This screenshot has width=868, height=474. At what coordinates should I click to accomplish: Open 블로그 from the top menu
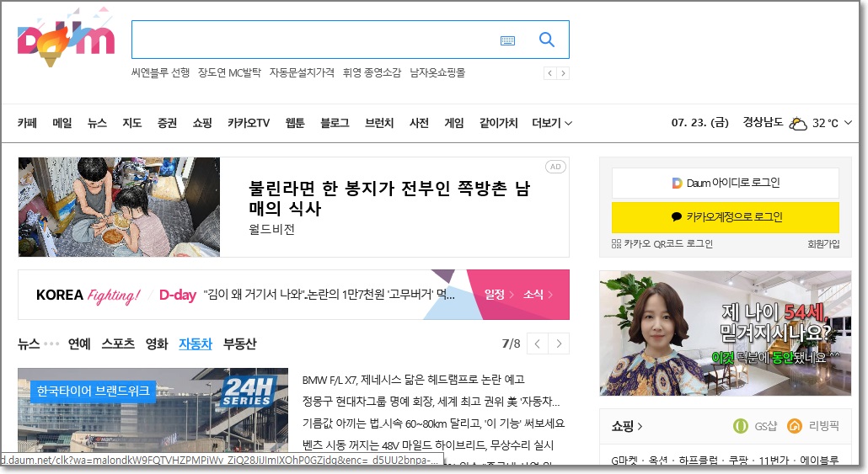(335, 123)
